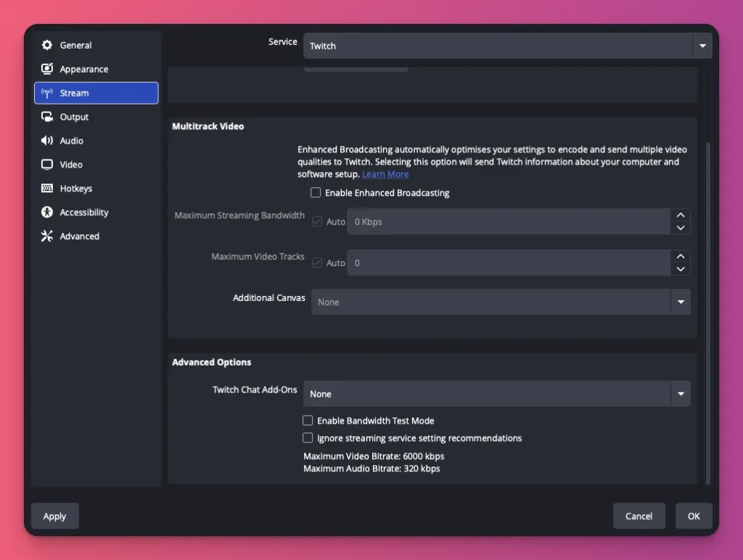Viewport: 743px width, 560px height.
Task: Click the Audio speaker icon
Action: (47, 141)
